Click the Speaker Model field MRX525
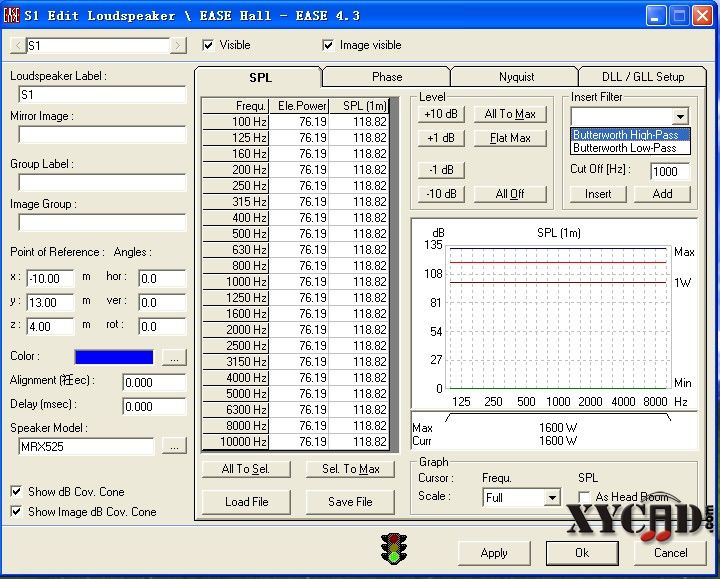This screenshot has height=579, width=720. pos(86,446)
